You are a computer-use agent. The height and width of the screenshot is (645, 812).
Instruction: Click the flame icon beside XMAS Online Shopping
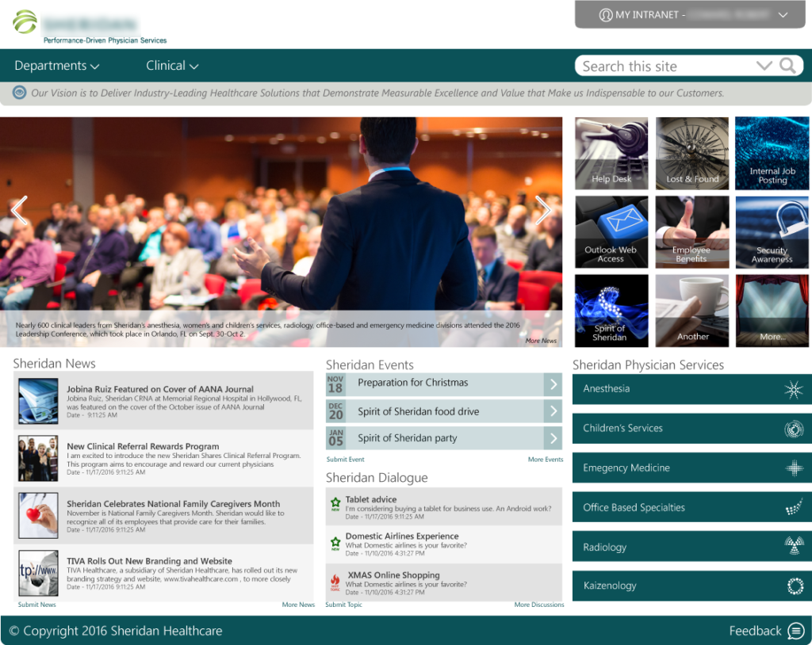click(335, 582)
